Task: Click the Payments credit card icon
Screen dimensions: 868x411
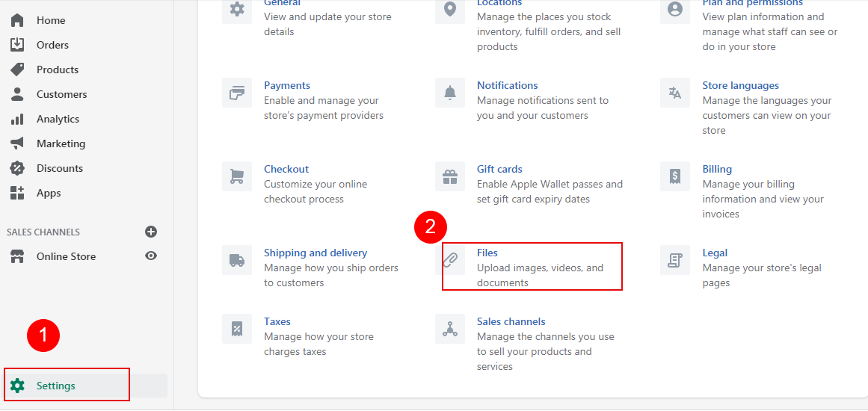Action: (237, 93)
